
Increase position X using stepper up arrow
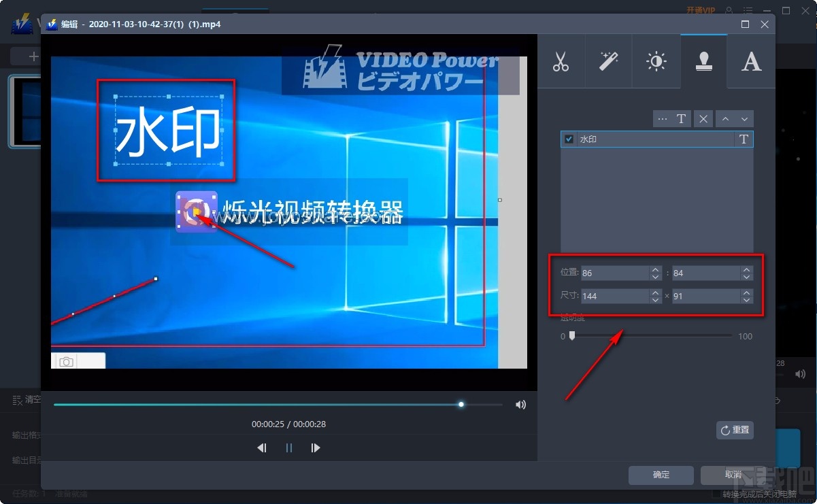[x=654, y=269]
